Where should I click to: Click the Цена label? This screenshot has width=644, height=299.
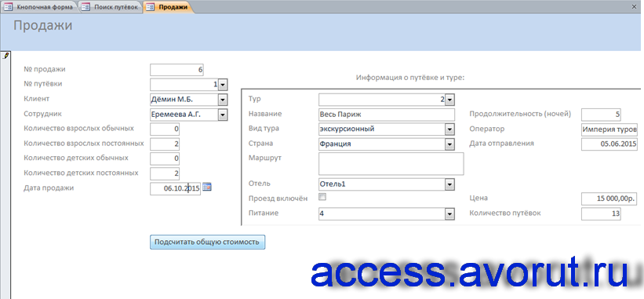(478, 199)
